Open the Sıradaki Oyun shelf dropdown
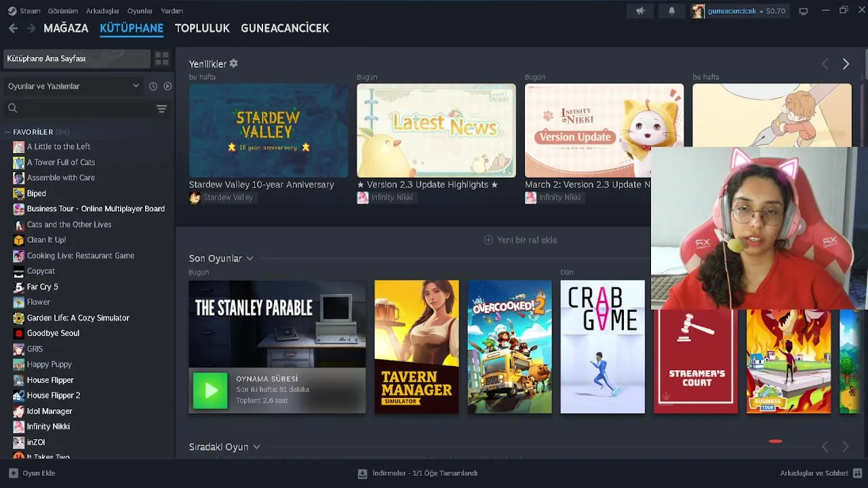 pos(256,447)
